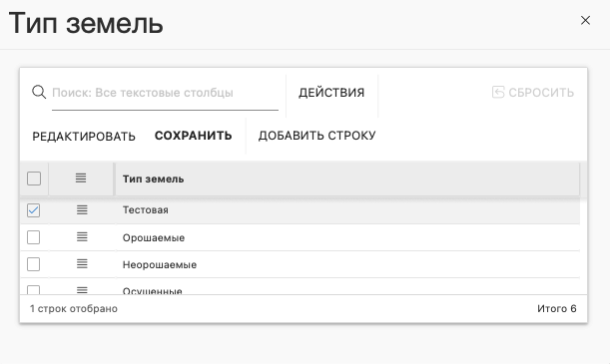Image resolution: width=610 pixels, height=364 pixels.
Task: Check the Неорошаемые row checkbox
Action: pos(34,264)
